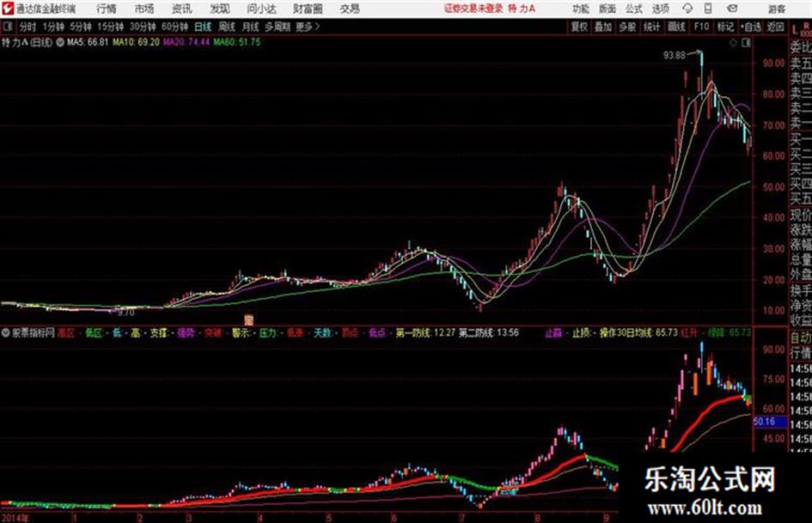Click the diamond icon at chart corner

(733, 43)
